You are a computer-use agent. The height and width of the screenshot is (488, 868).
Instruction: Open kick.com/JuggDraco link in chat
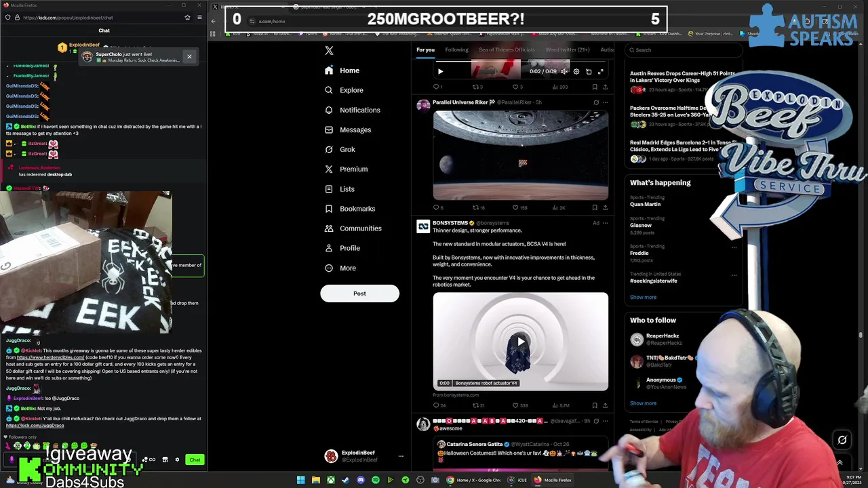(35, 426)
